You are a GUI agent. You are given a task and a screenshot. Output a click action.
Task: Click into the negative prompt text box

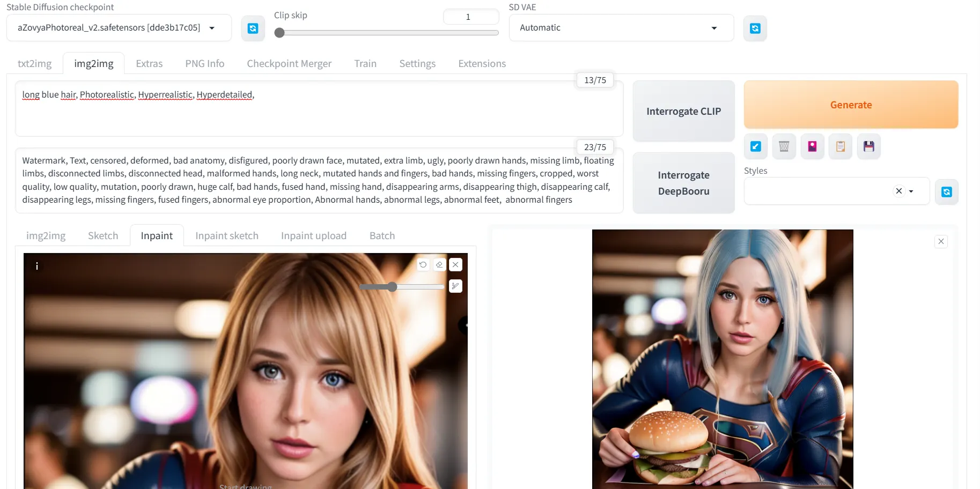pyautogui.click(x=319, y=180)
